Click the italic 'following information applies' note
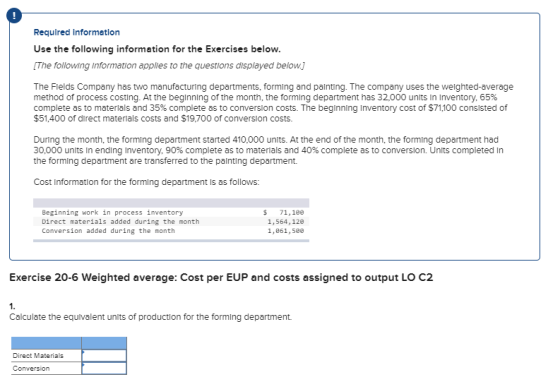Viewport: 560px width, 382px height. (x=169, y=66)
